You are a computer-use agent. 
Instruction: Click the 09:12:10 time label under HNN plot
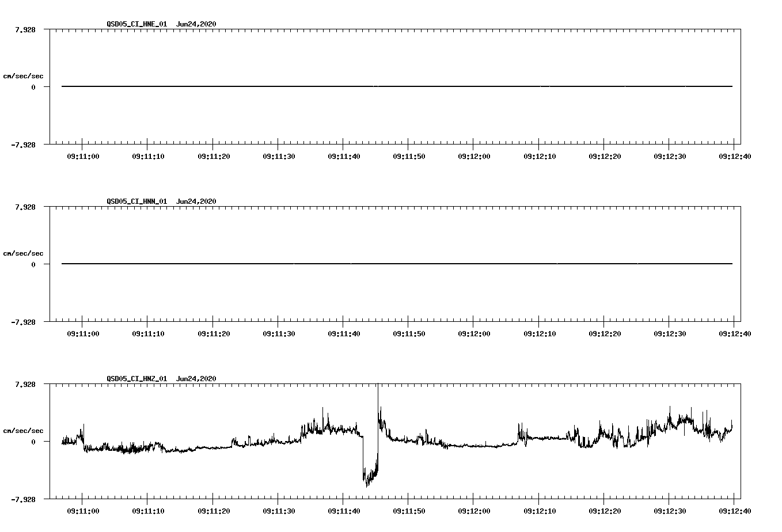point(540,333)
